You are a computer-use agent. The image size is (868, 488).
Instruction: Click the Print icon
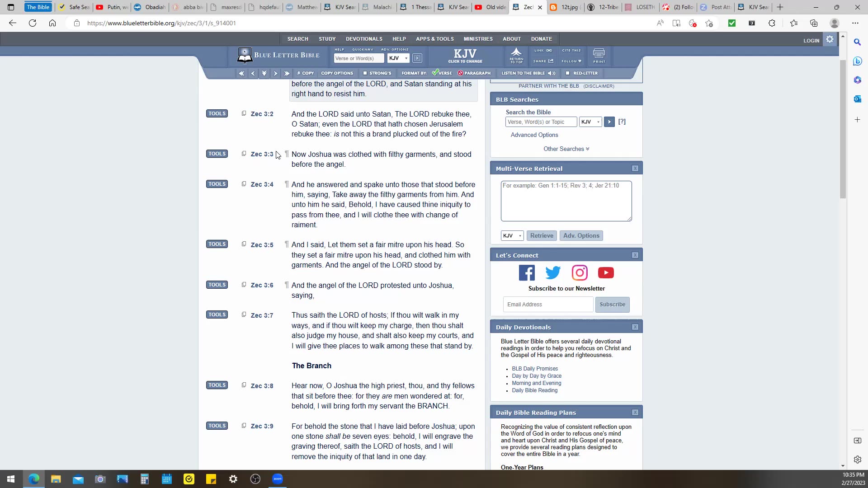pos(599,56)
